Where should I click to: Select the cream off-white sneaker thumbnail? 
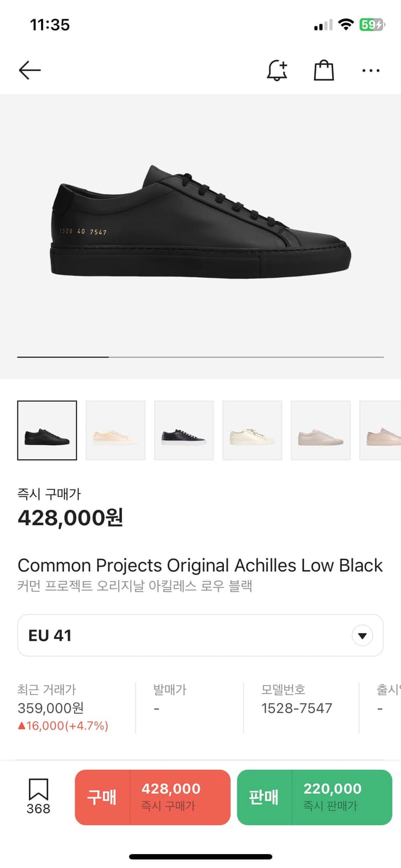(252, 431)
